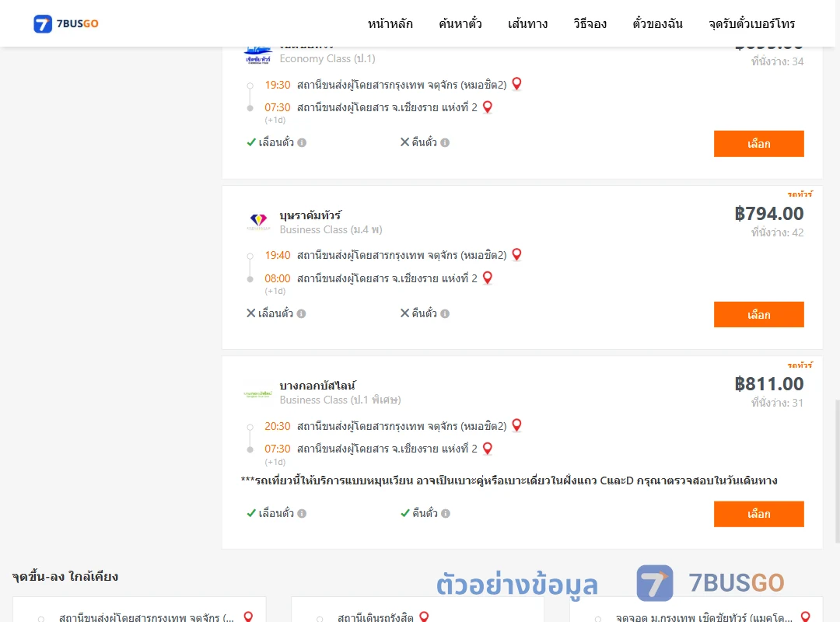
Task: Click map pin beside 07:30 arrival in บางกอกบัสไลน์ card
Action: 488,449
